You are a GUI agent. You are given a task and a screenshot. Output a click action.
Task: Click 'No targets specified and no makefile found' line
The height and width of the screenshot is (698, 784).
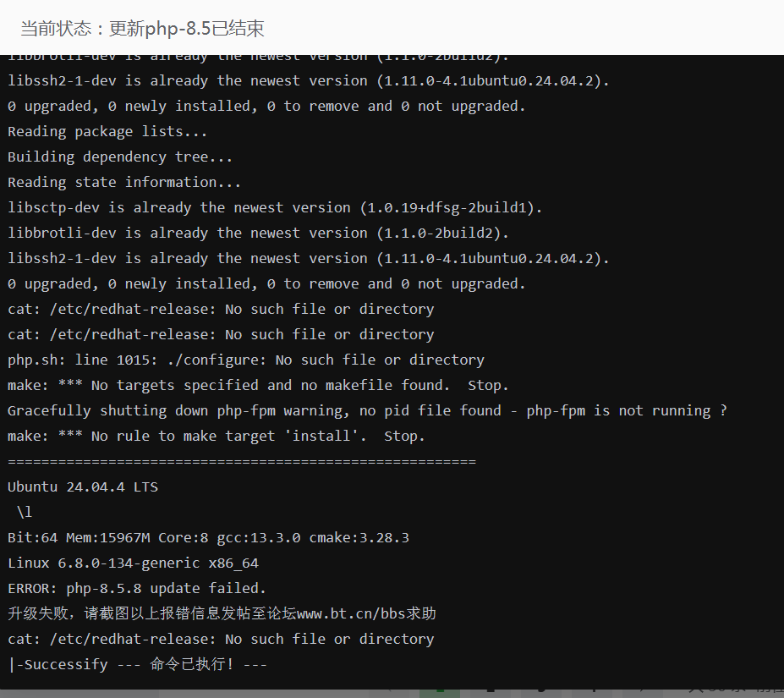258,385
